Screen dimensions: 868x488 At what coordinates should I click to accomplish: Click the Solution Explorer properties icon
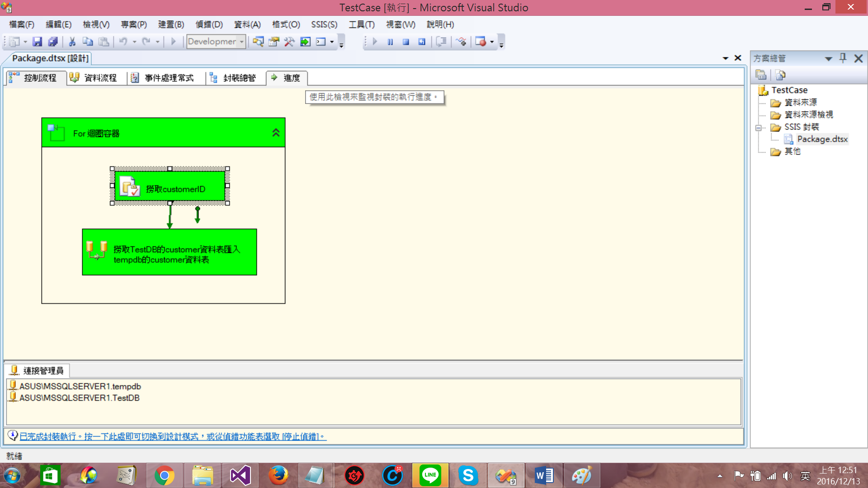pyautogui.click(x=761, y=75)
